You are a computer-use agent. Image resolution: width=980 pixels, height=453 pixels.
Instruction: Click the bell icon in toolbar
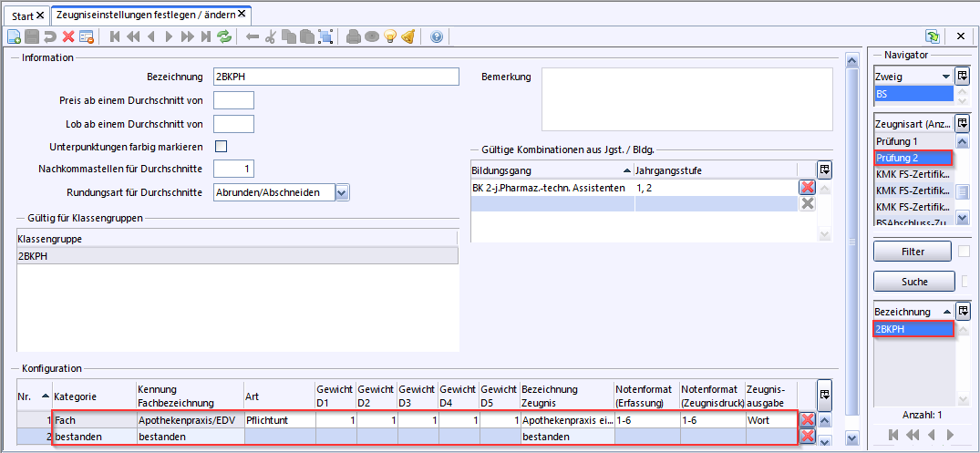408,36
